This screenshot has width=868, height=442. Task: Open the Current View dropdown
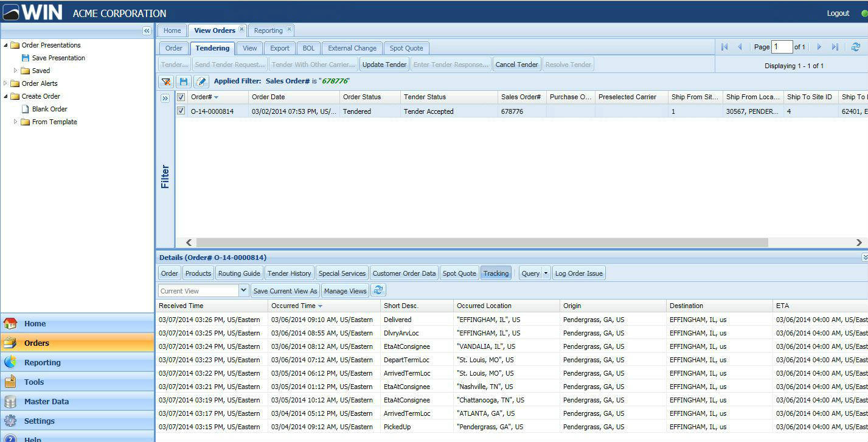244,290
